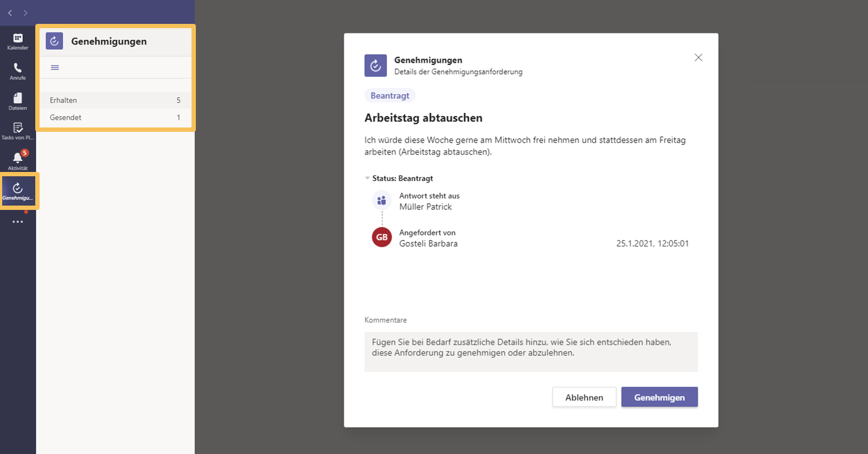Collapse the Status: Beantragt section

coord(367,178)
